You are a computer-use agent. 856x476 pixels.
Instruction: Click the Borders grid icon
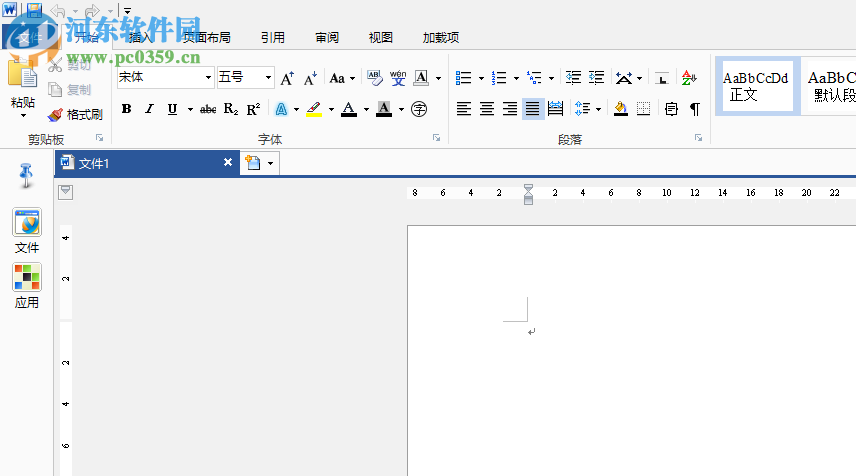pyautogui.click(x=644, y=109)
